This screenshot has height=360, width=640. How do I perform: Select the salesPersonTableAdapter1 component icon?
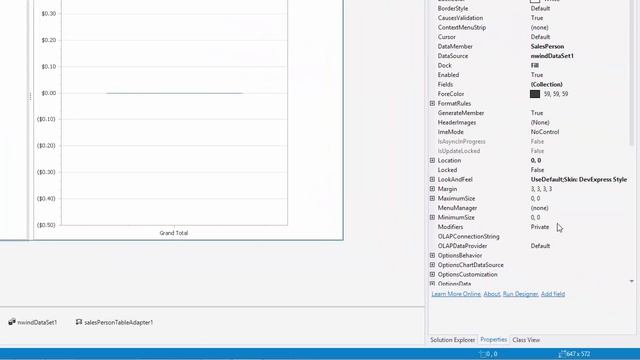click(79, 322)
